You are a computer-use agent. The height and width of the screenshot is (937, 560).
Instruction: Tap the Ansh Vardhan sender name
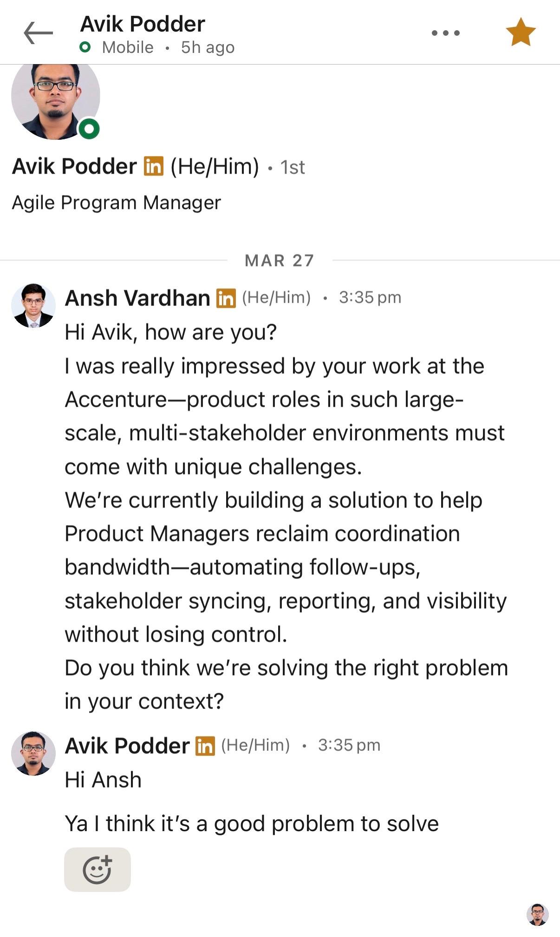[x=137, y=298]
